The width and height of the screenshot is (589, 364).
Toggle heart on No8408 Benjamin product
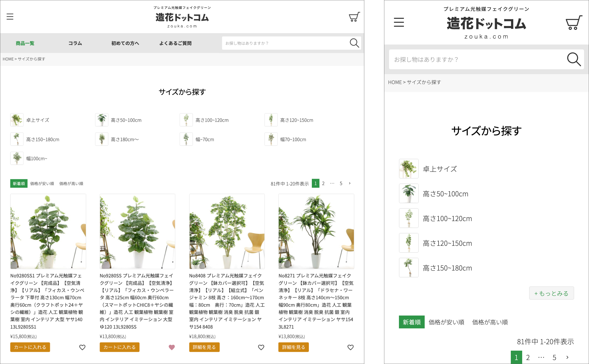point(261,347)
